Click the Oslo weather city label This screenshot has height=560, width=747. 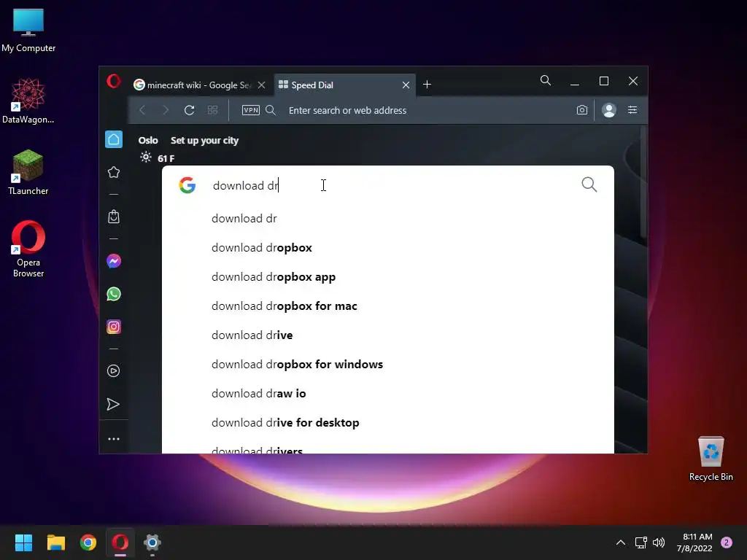click(x=148, y=141)
